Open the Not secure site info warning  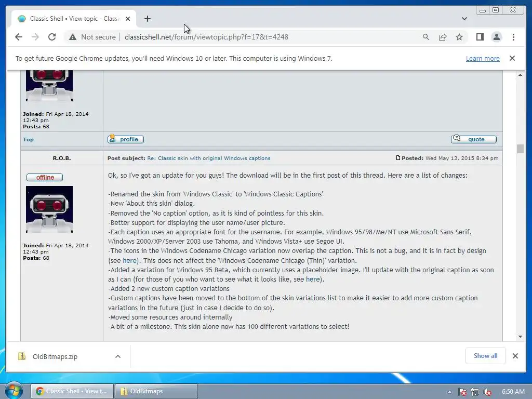point(92,37)
